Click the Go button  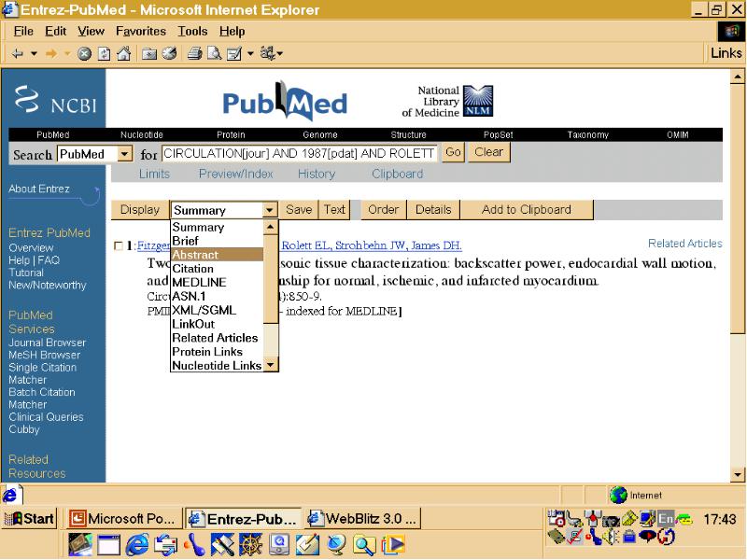coord(453,152)
